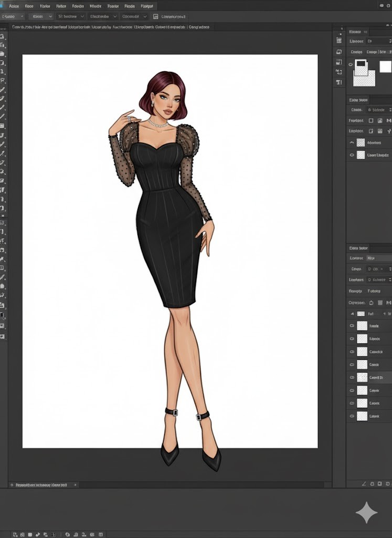Viewport: 392px width, 538px height.
Task: Click the first square icon in the Lopidoc row
Action: pyautogui.click(x=371, y=131)
